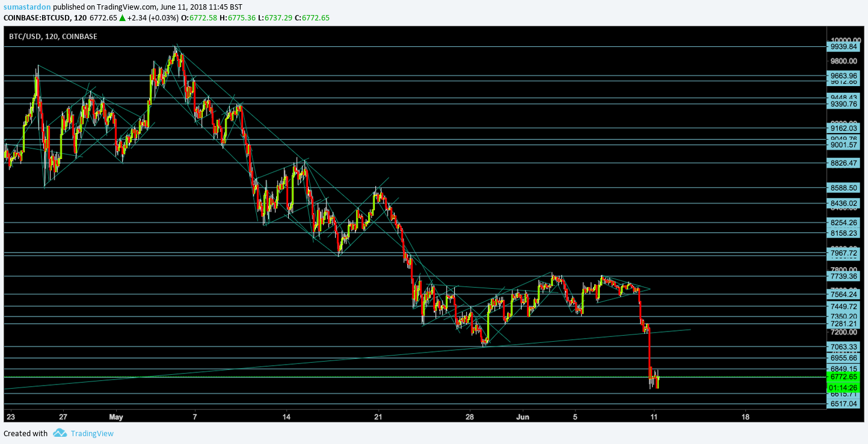Viewport: 868px width, 444px height.
Task: Click the TradingView cloud logo icon
Action: click(60, 433)
